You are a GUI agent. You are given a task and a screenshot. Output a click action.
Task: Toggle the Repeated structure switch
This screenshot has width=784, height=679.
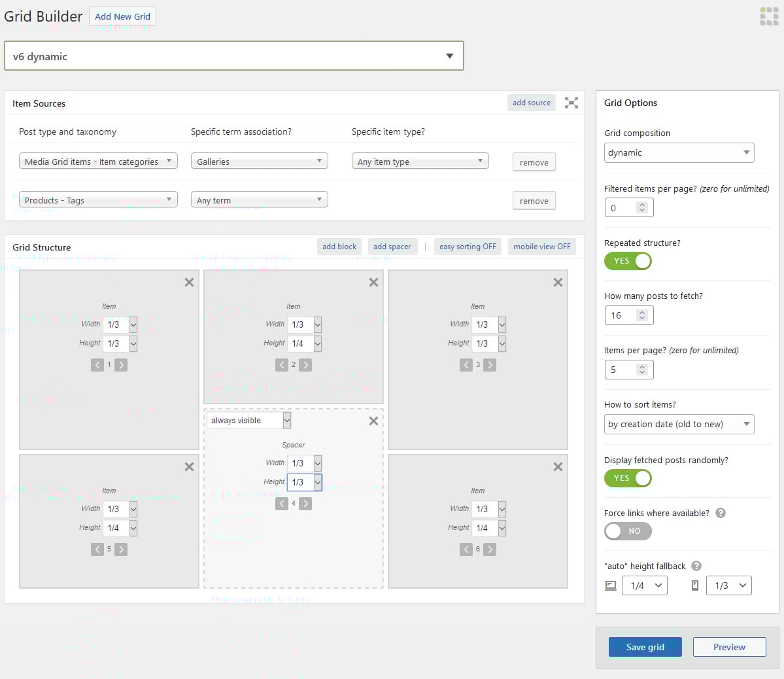coord(628,261)
